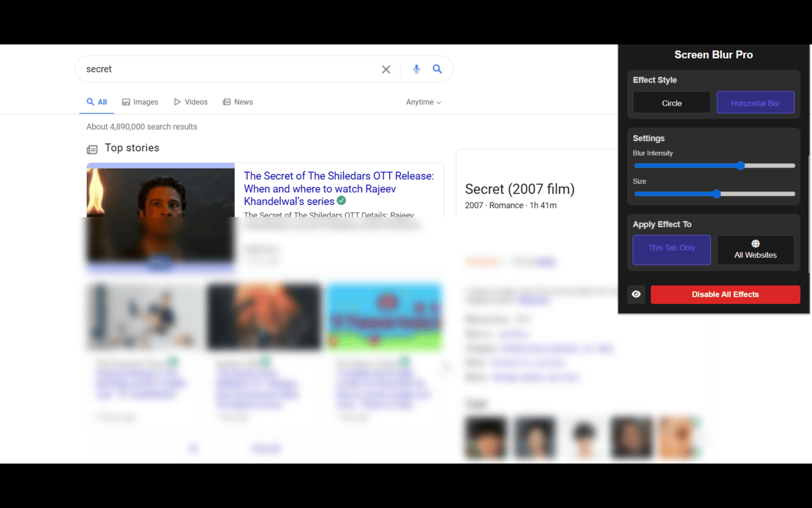
Task: Select the Circle effect style
Action: [x=672, y=103]
